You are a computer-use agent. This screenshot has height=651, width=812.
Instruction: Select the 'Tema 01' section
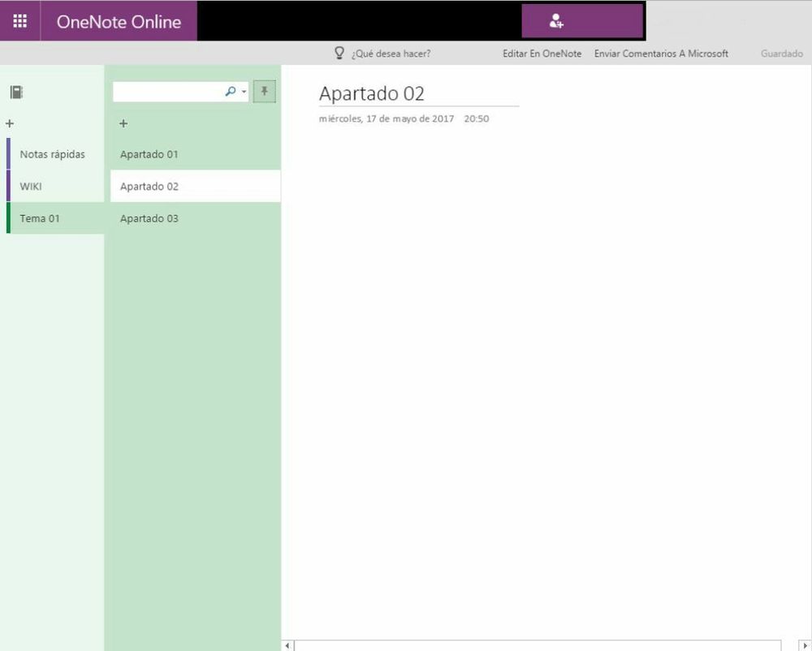(x=55, y=218)
